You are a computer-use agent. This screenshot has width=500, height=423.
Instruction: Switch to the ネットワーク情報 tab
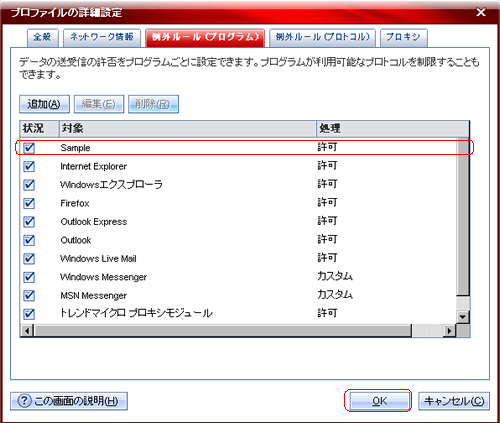[102, 37]
